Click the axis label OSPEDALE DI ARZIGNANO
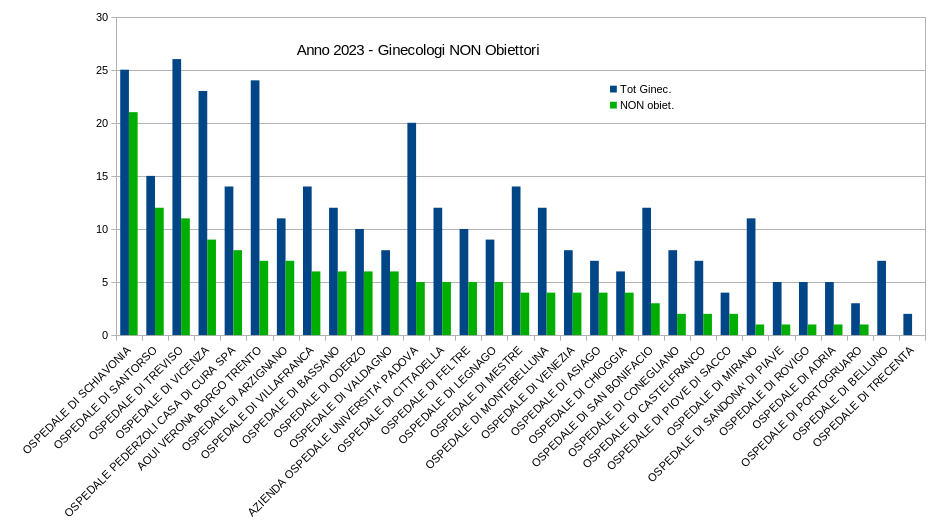 234,399
